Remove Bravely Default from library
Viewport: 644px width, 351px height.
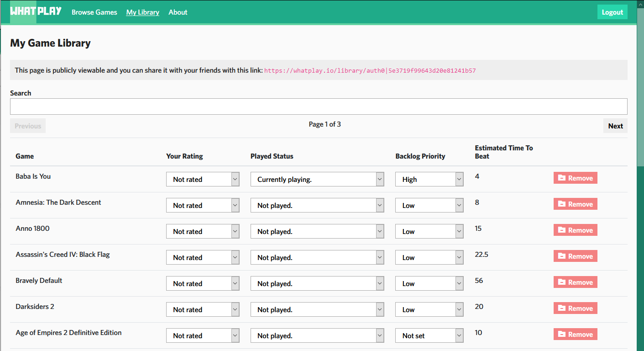click(576, 282)
